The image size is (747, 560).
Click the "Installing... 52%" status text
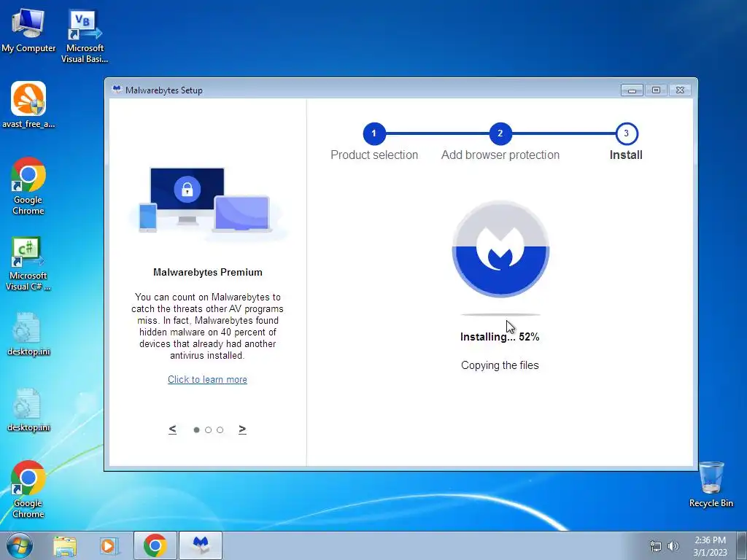pyautogui.click(x=500, y=337)
